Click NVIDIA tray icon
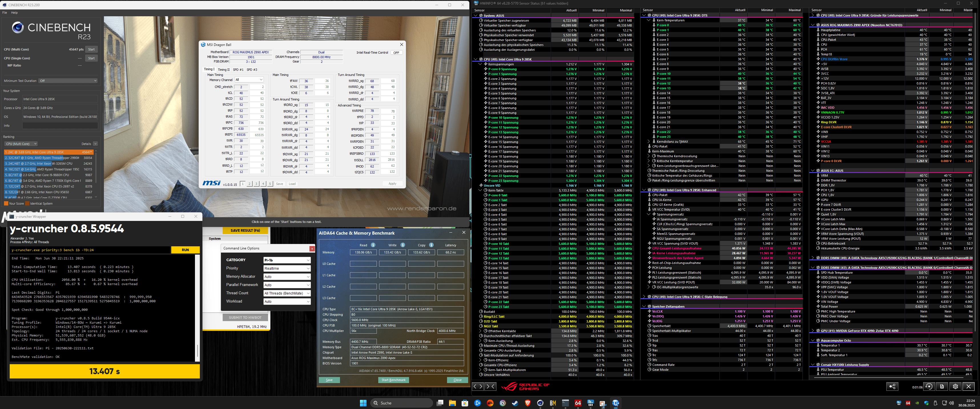Screen dimensions: 980x409 point(917,403)
